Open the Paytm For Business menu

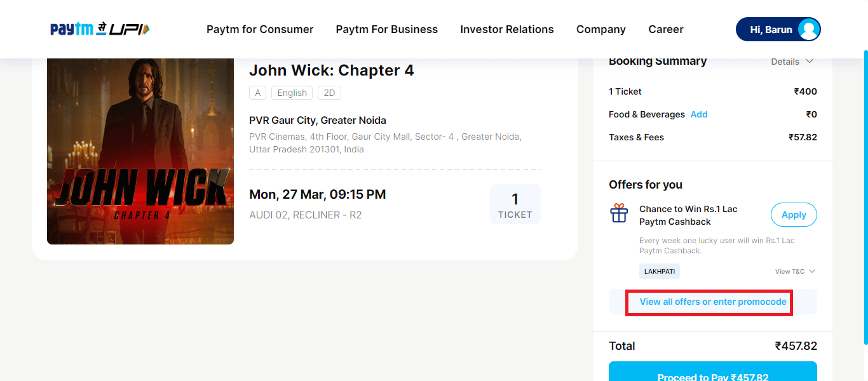[x=386, y=29]
